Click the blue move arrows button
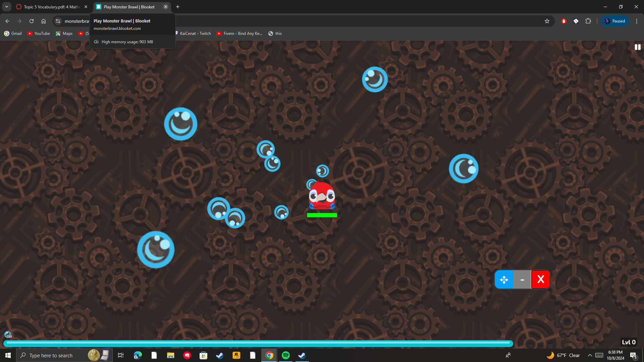 point(504,280)
